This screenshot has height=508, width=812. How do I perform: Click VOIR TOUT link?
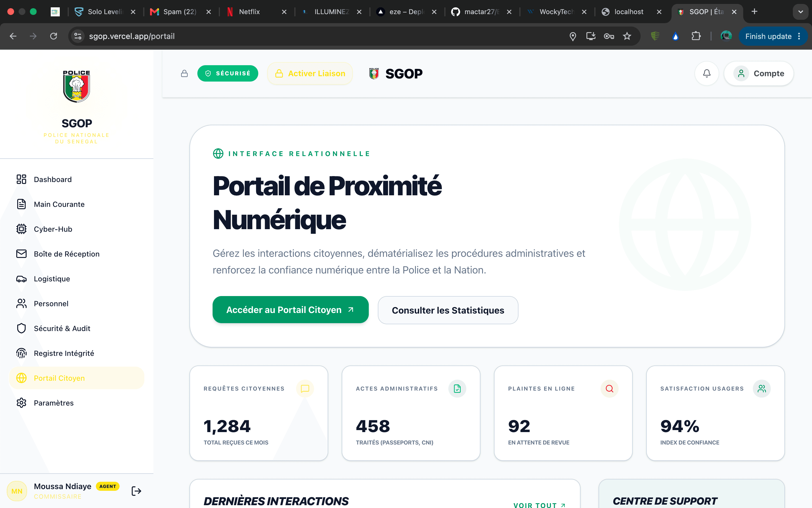click(x=540, y=505)
